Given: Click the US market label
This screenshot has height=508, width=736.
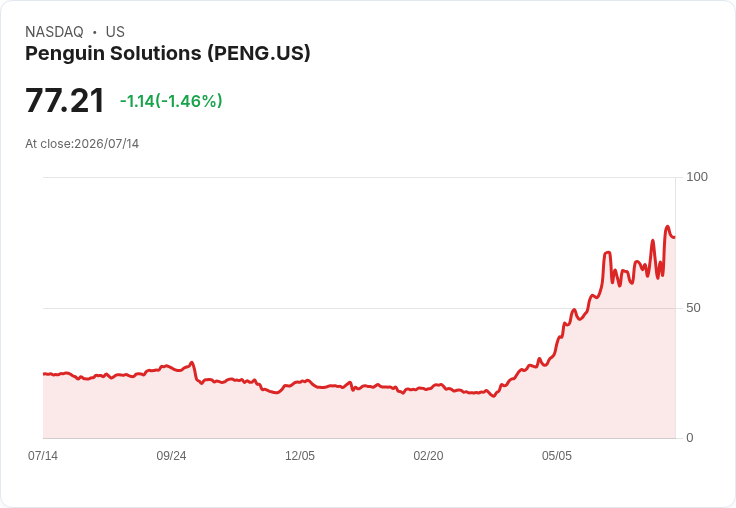Looking at the screenshot, I should (115, 32).
